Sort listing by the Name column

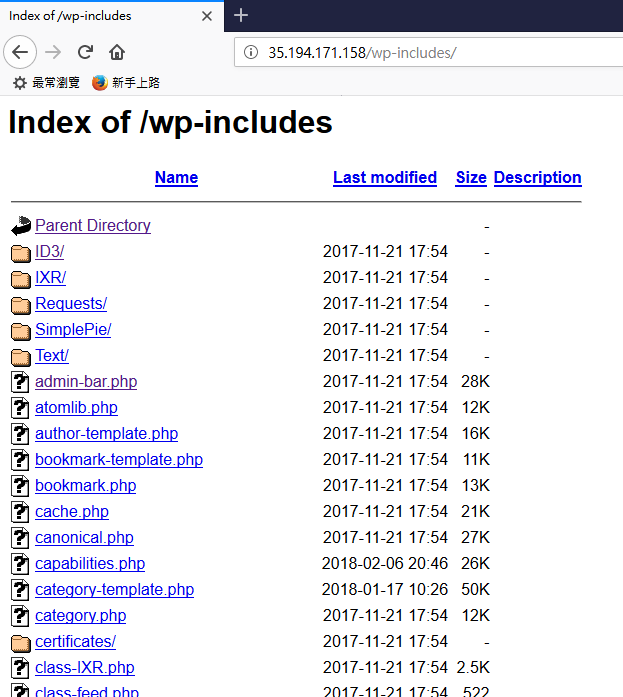176,177
